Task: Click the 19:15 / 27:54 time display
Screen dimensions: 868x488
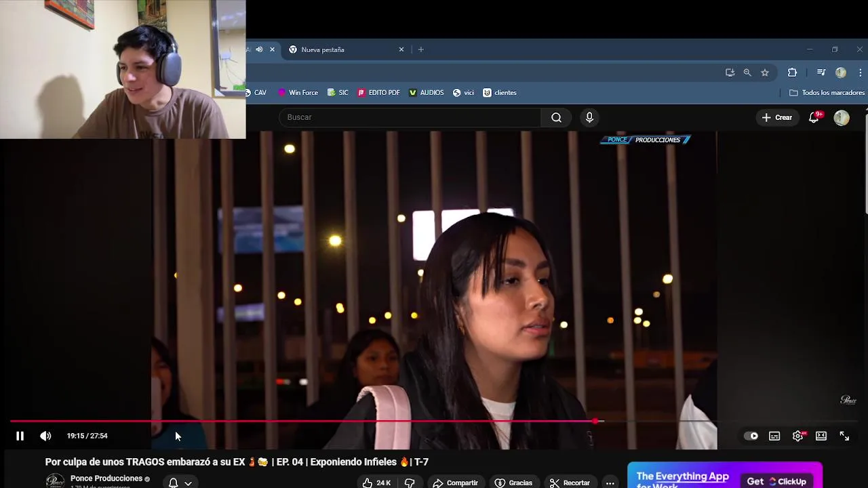Action: click(87, 436)
